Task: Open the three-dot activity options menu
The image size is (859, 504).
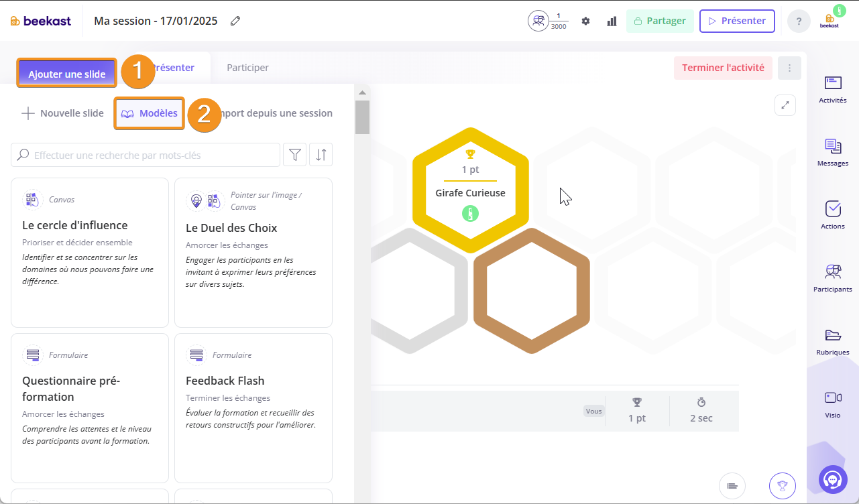Action: tap(789, 68)
